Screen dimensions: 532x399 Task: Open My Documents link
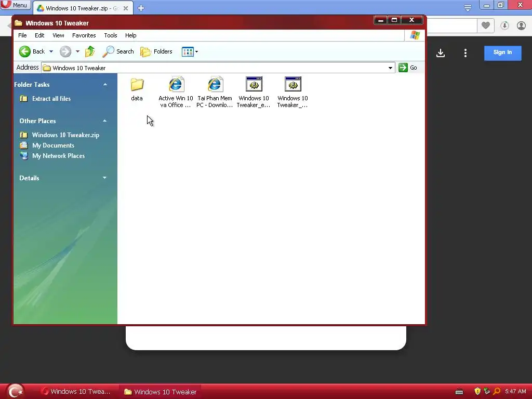pyautogui.click(x=54, y=145)
